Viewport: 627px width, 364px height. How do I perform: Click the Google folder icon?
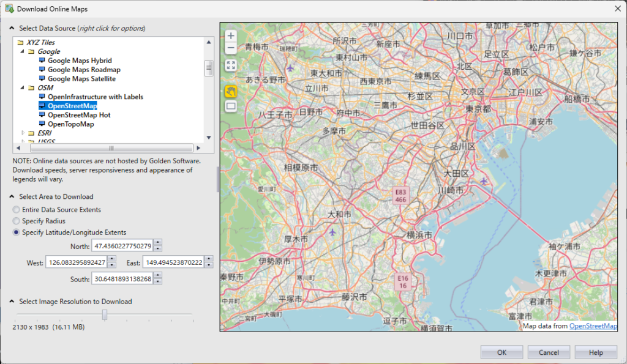click(x=31, y=51)
